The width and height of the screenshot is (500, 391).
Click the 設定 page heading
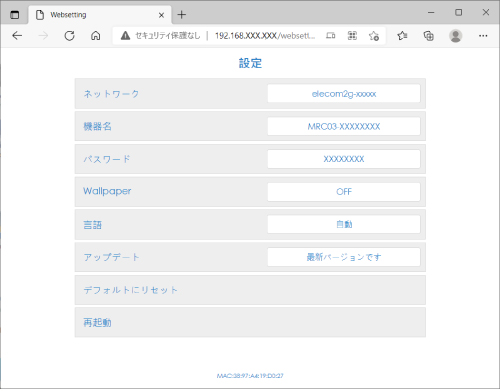[x=250, y=63]
